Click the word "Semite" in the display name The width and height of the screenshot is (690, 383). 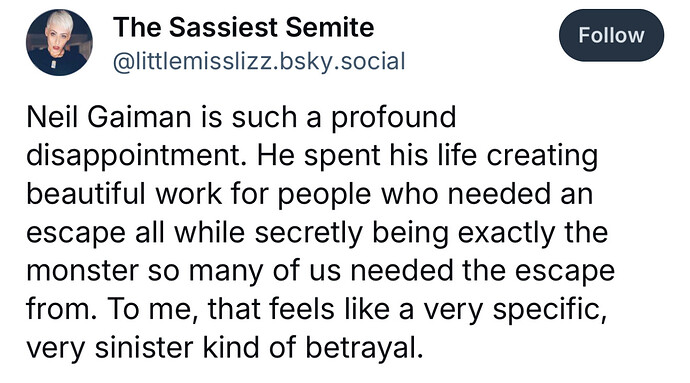(x=330, y=27)
